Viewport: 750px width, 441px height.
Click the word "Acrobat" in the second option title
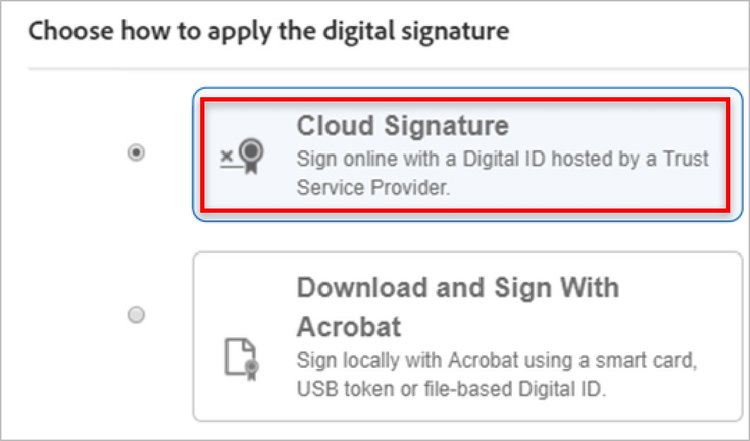click(346, 328)
